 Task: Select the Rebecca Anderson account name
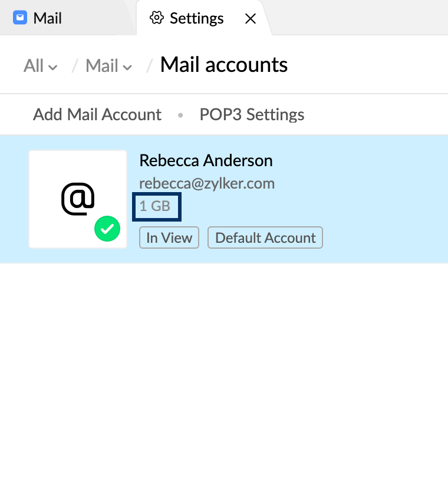click(x=206, y=160)
